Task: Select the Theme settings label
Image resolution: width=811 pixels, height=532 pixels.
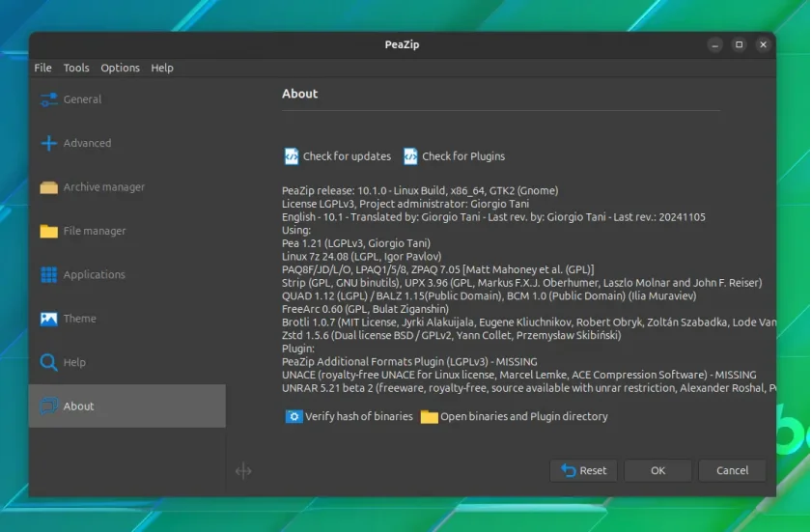Action: (x=79, y=319)
